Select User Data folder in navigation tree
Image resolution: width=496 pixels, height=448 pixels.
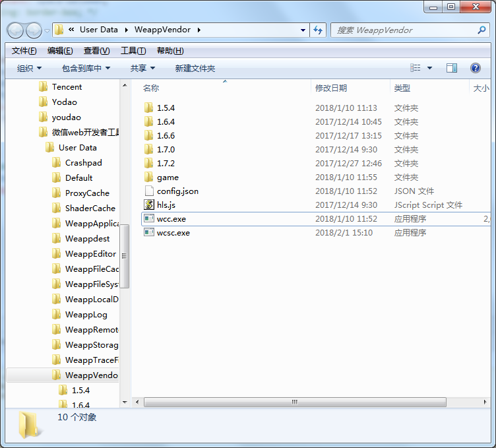(71, 147)
